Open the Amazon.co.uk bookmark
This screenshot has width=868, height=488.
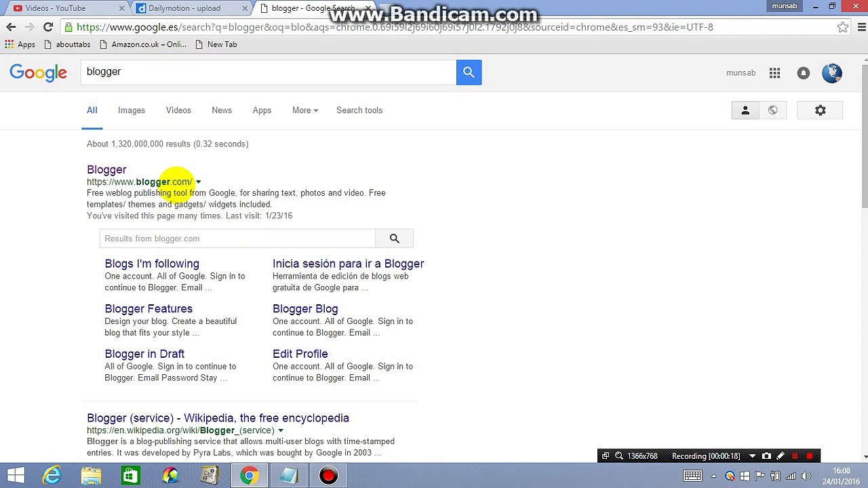tap(143, 45)
